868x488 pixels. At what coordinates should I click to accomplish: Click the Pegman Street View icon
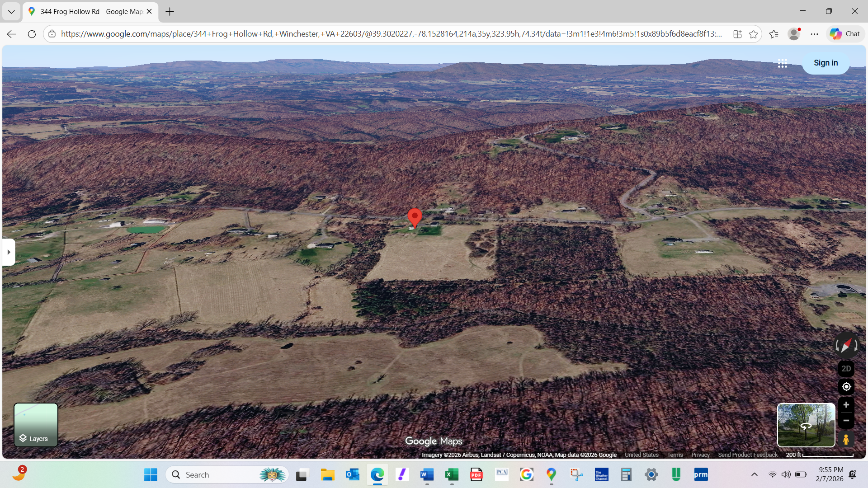(x=846, y=439)
